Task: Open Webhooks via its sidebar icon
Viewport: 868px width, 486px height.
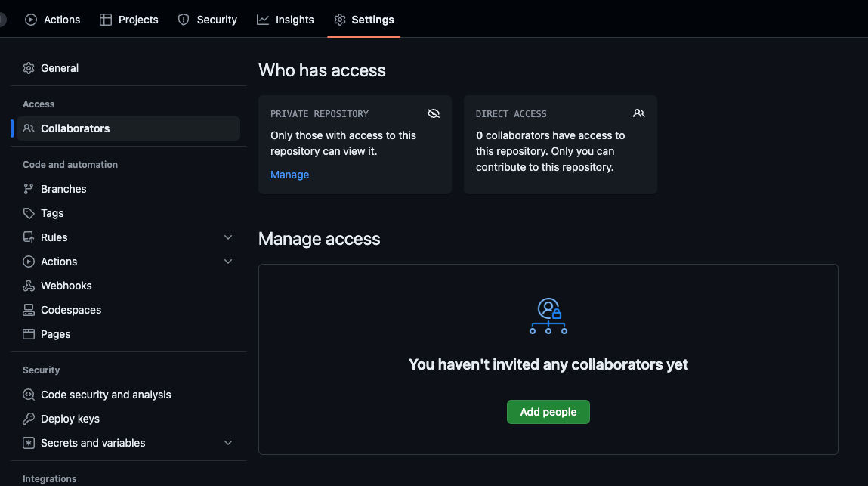Action: 28,285
